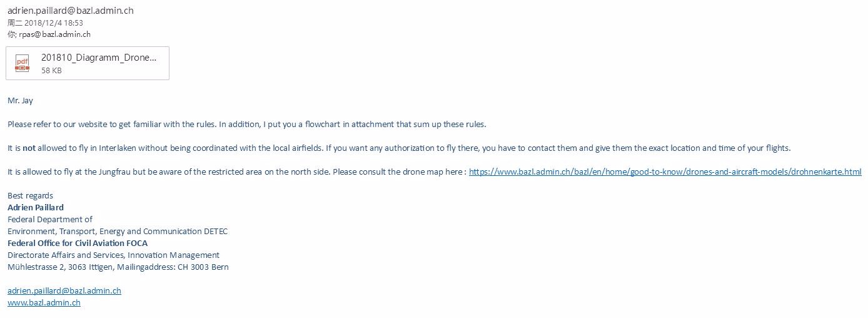Click the "Mr. Jay" greeting line
This screenshot has height=318, width=868.
coord(20,100)
